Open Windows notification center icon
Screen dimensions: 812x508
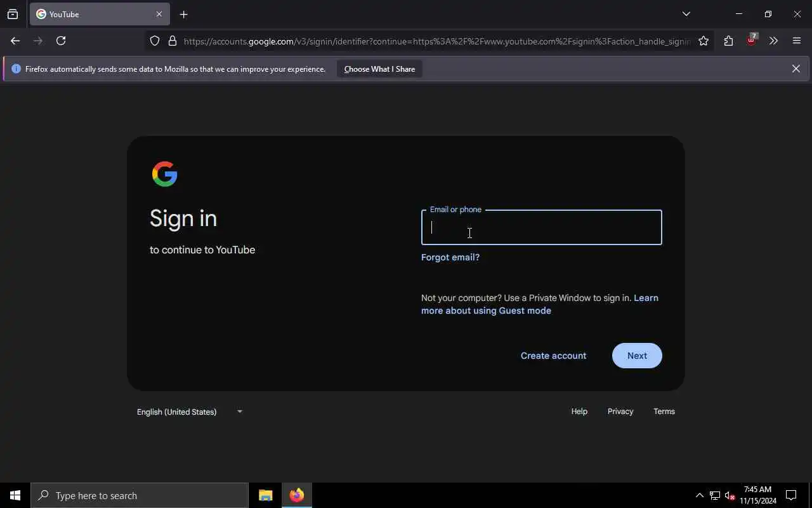pyautogui.click(x=791, y=495)
